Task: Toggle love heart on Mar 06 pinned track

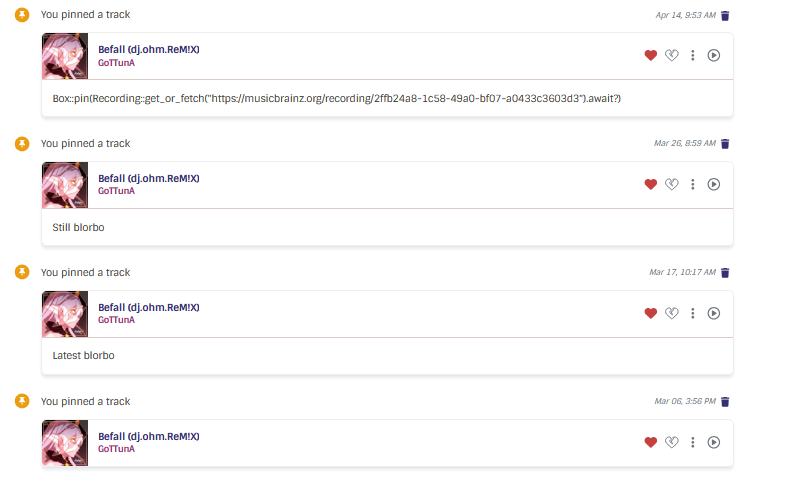Action: (651, 442)
